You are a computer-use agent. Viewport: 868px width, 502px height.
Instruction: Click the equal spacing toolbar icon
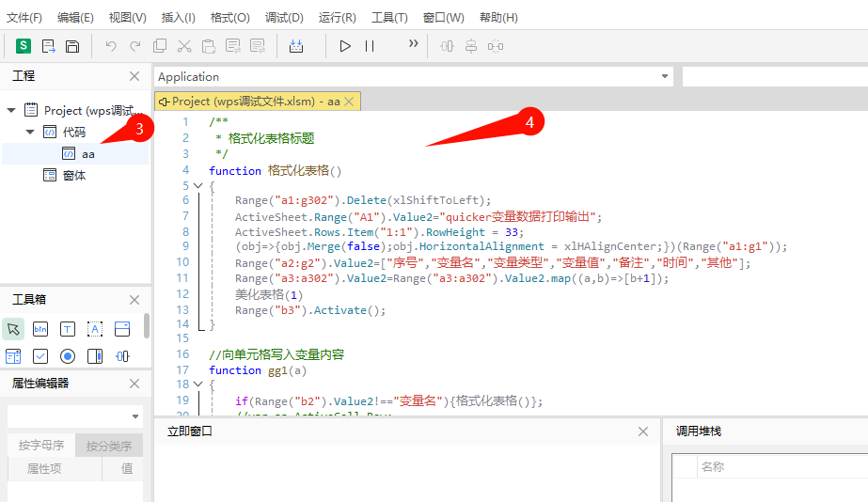point(496,46)
